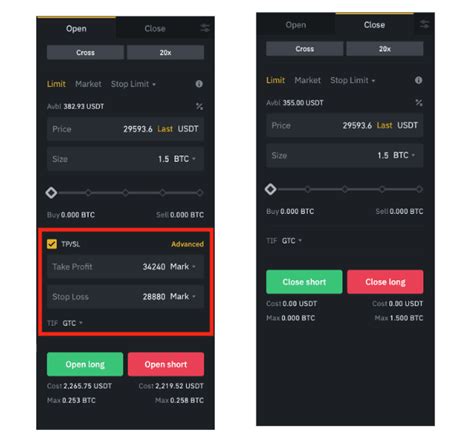Click the Size input field in right panel

click(345, 155)
